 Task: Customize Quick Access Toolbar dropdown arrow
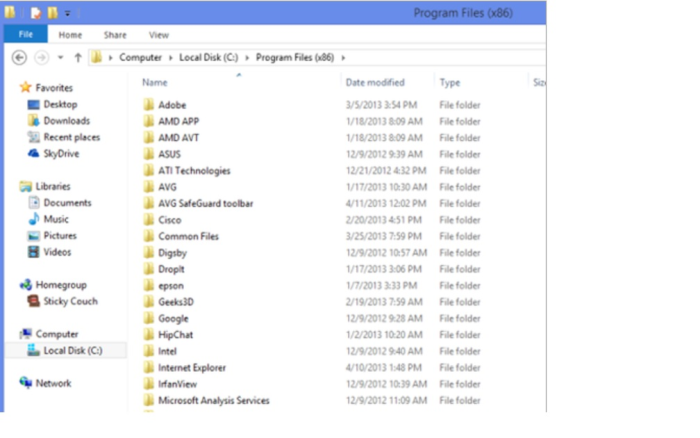[67, 13]
